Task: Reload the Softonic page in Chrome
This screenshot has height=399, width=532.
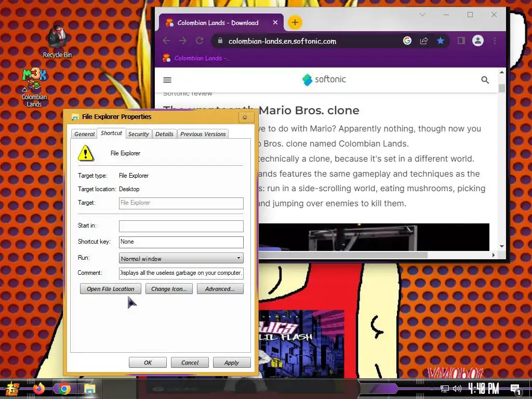Action: 199,41
